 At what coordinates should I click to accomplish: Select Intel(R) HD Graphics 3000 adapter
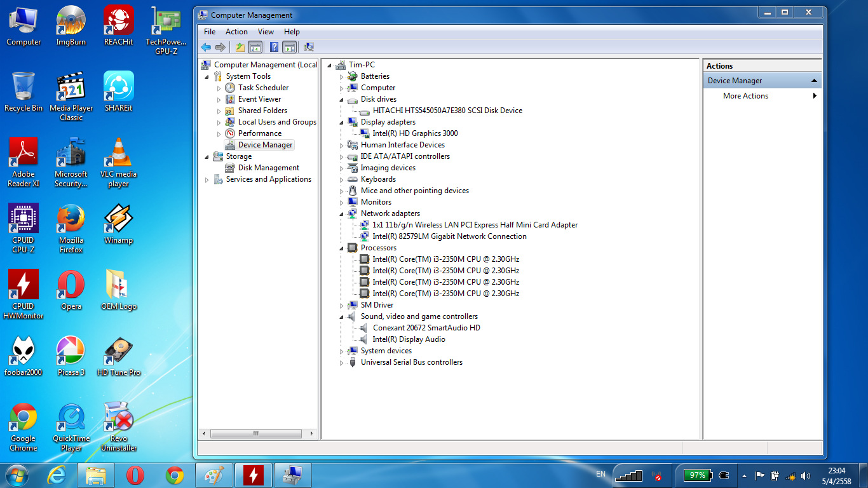[415, 133]
